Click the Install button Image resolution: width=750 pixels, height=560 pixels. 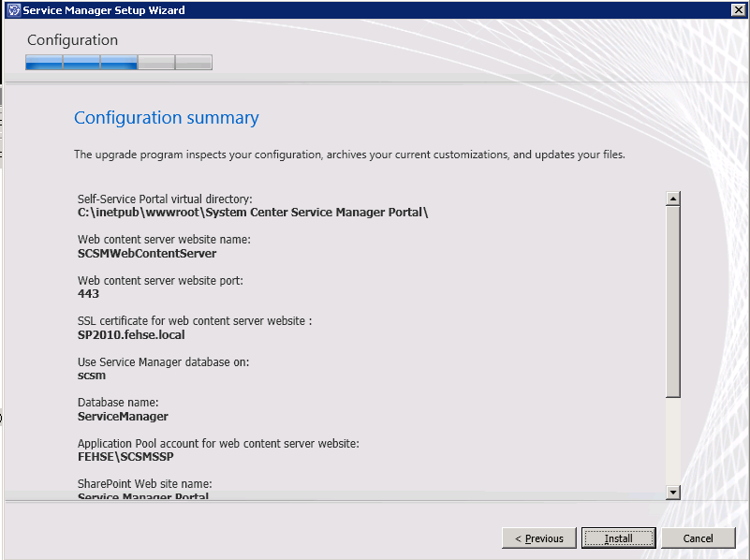tap(619, 538)
